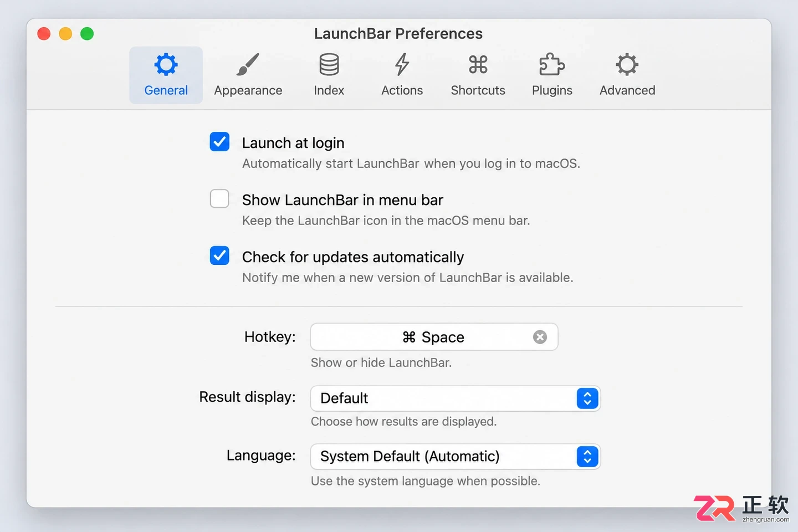Click the 'Result display:' label
798x532 pixels.
pyautogui.click(x=247, y=397)
